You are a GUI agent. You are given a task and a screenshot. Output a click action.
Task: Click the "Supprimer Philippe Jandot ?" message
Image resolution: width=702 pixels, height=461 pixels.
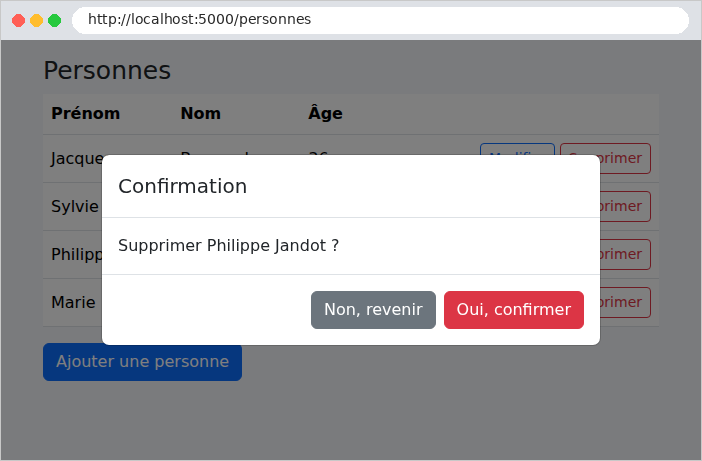(x=228, y=246)
